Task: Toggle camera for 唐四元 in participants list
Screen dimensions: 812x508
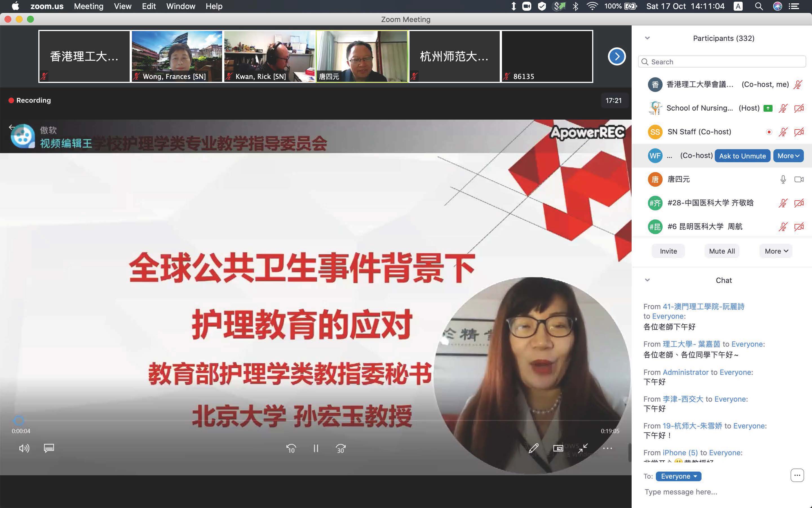Action: coord(799,179)
